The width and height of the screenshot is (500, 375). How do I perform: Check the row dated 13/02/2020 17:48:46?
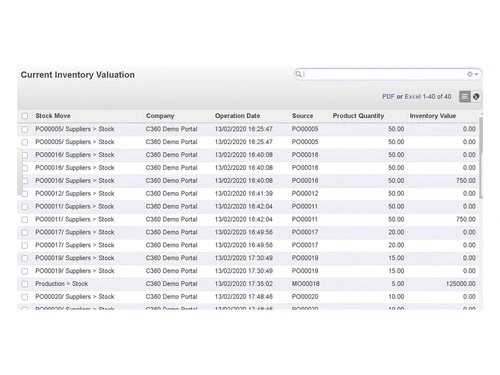25,297
